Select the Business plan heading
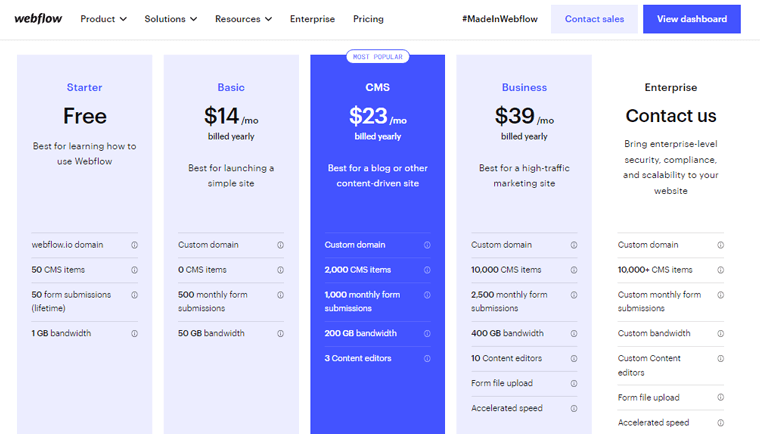This screenshot has height=434, width=760. [524, 87]
